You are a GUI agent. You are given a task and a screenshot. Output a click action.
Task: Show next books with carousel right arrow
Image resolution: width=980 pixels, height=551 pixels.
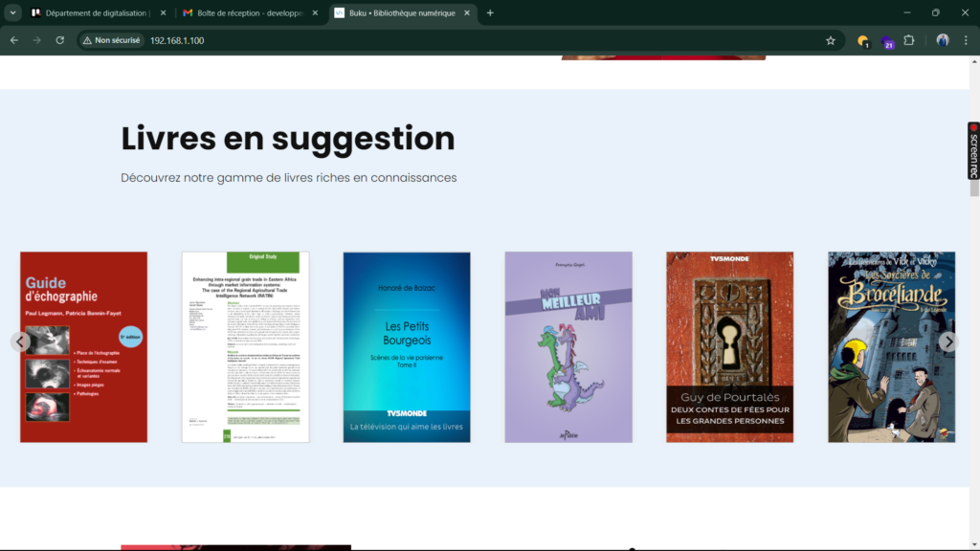(x=948, y=342)
